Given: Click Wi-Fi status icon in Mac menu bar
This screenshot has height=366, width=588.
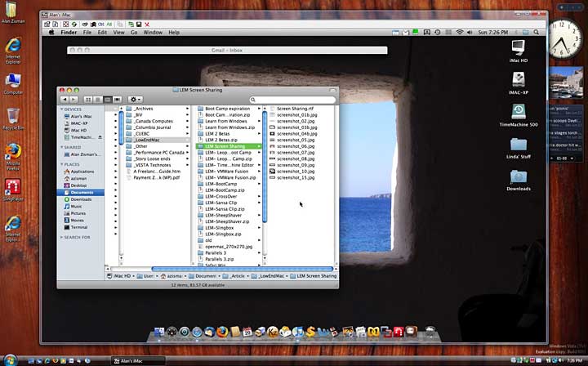Looking at the screenshot, I should (460, 32).
